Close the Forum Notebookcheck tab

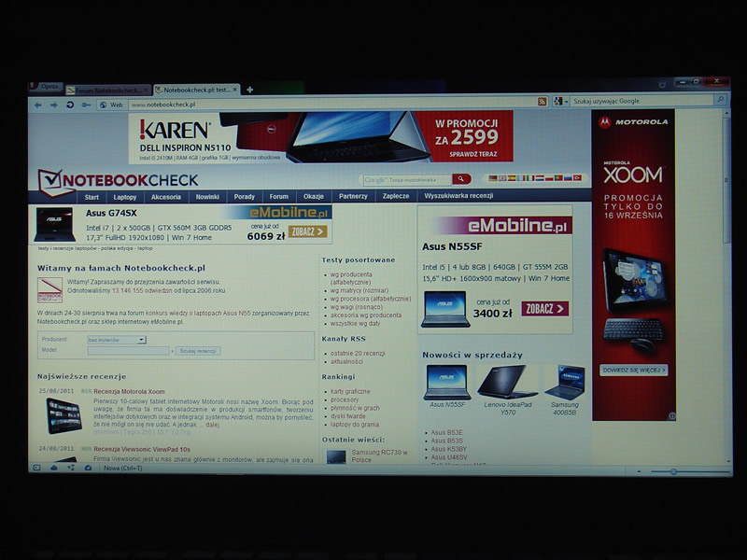point(147,90)
